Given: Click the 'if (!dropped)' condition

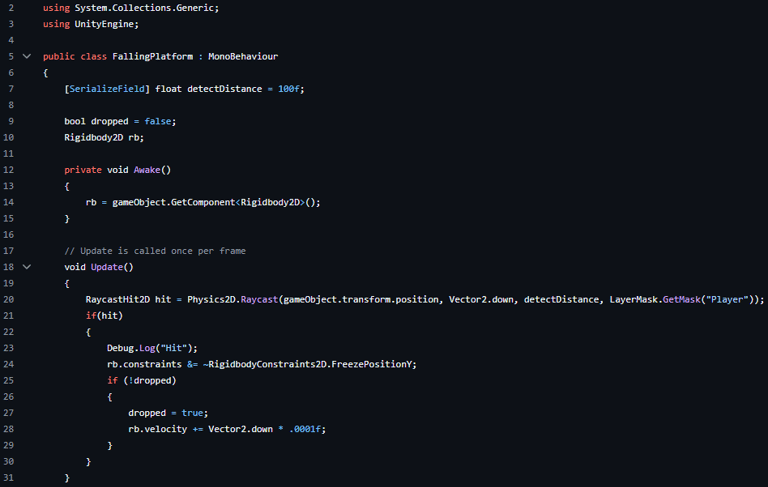Looking at the screenshot, I should [x=142, y=380].
